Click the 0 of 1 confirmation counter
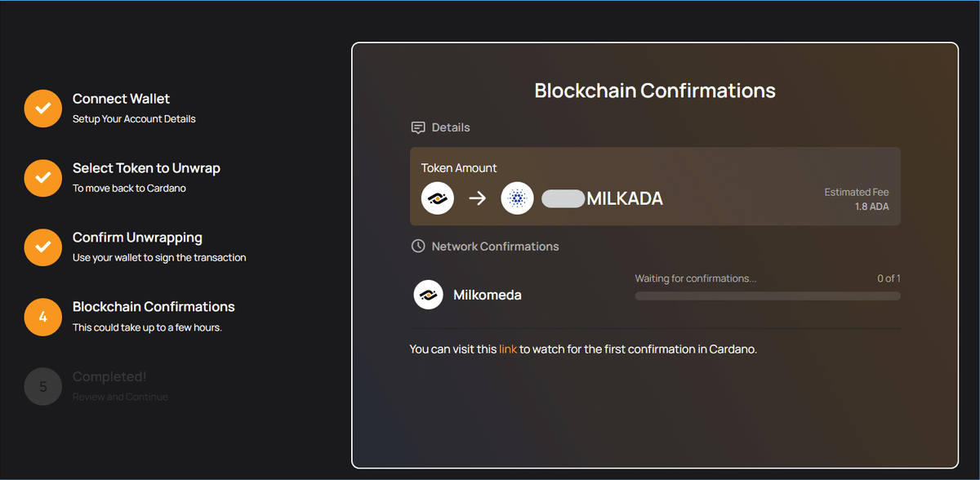 tap(889, 278)
